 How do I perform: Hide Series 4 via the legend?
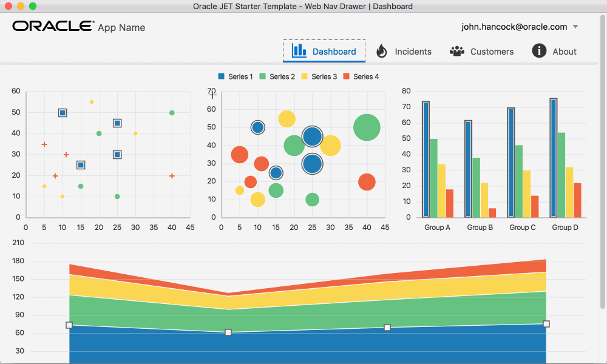click(361, 76)
